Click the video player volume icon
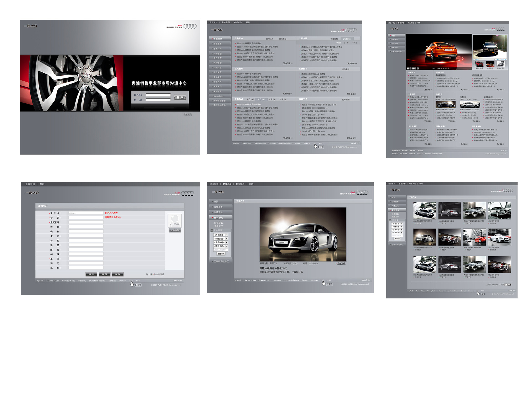The height and width of the screenshot is (399, 532). coord(505,59)
